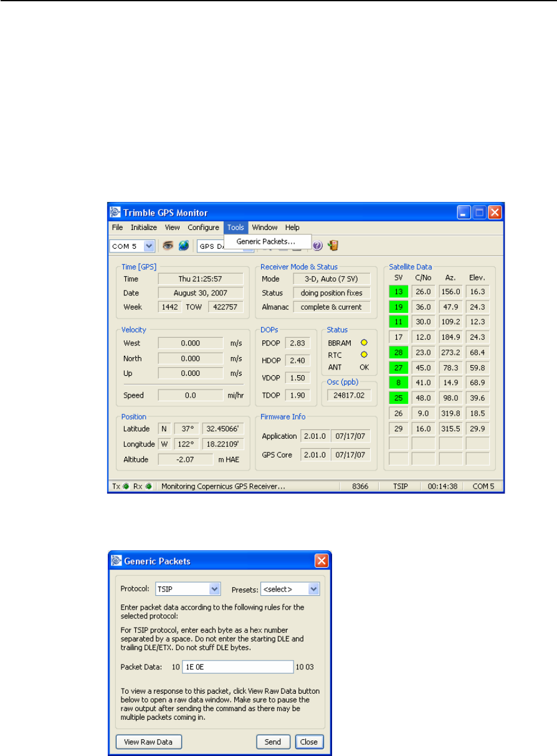
Task: Click status bar TSIP protocol entry
Action: tap(400, 487)
